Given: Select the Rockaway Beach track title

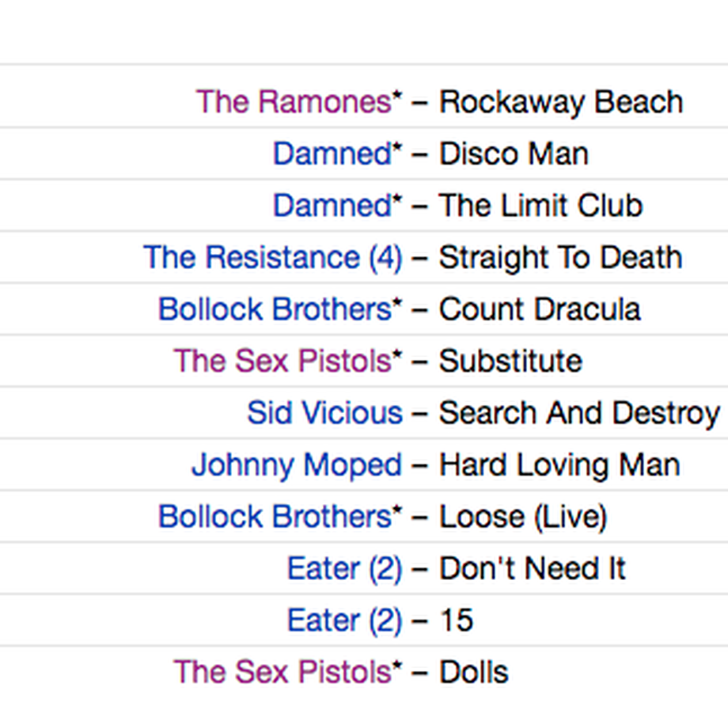Looking at the screenshot, I should (x=561, y=102).
